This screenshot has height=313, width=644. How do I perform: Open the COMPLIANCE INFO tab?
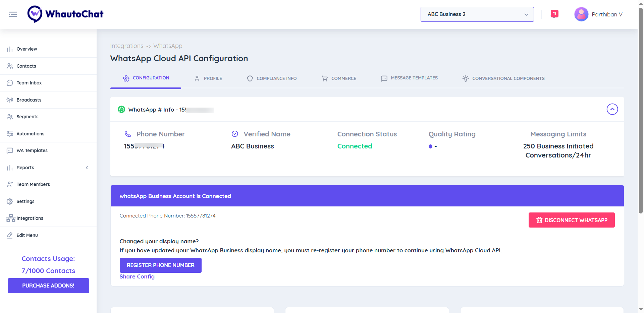[x=272, y=78]
